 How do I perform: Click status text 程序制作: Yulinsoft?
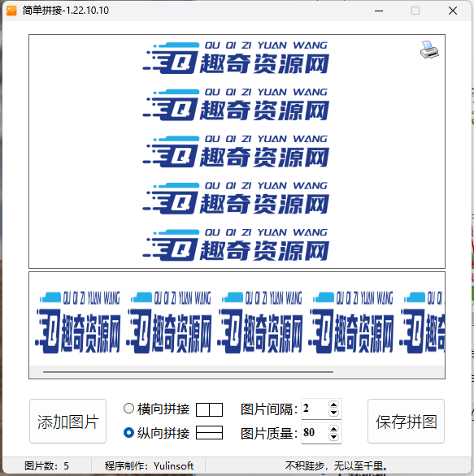click(x=149, y=465)
